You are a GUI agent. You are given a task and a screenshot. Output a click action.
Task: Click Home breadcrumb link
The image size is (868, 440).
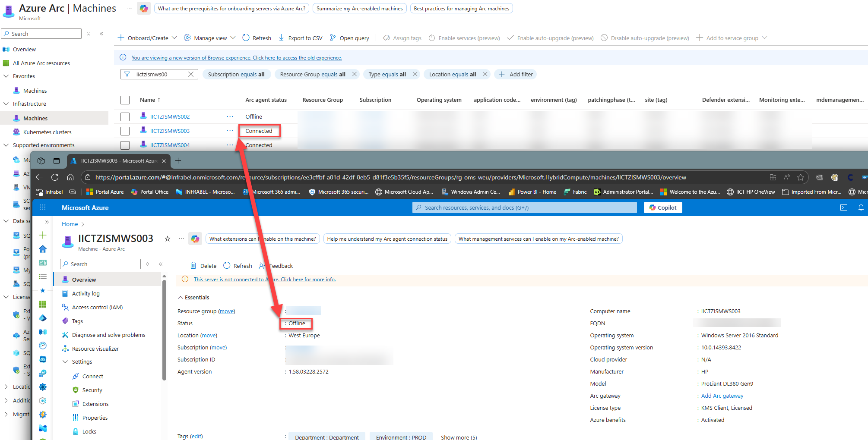tap(70, 224)
